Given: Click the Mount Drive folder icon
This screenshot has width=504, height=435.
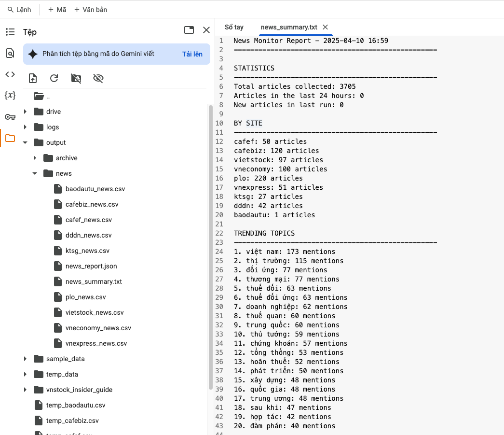Looking at the screenshot, I should [76, 78].
